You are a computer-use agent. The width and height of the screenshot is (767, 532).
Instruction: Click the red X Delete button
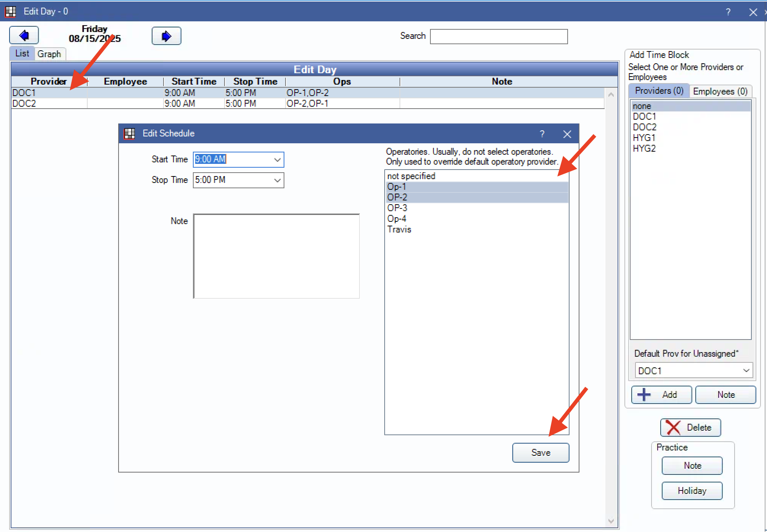point(690,428)
